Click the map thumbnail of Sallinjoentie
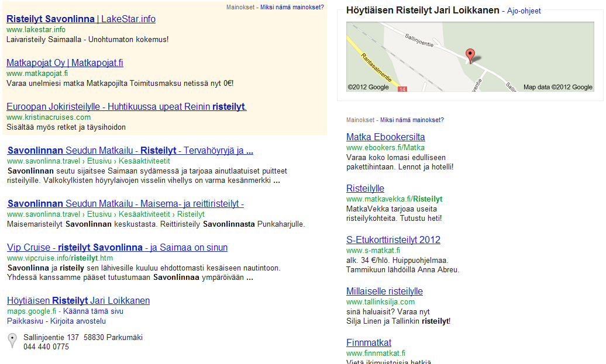606x364 pixels. (470, 57)
